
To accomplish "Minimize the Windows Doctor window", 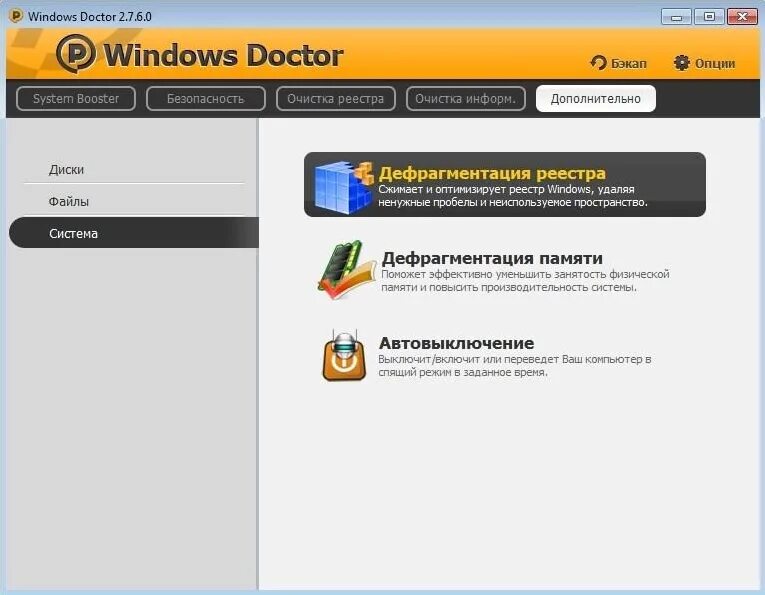I will point(676,17).
